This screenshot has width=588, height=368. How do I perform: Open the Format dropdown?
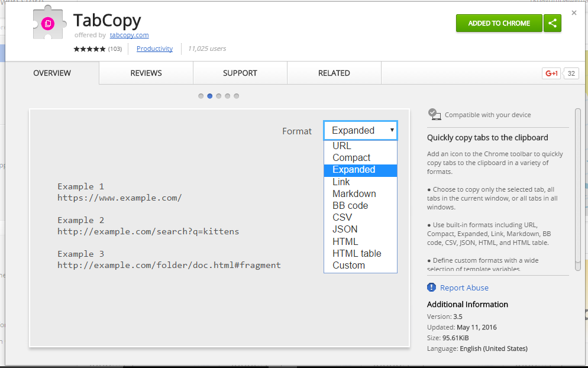[360, 130]
